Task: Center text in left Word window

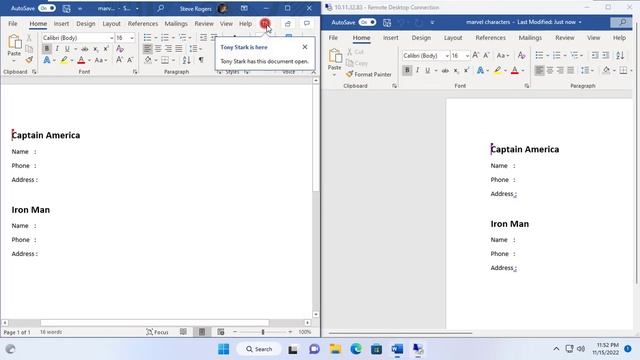Action: pyautogui.click(x=158, y=49)
